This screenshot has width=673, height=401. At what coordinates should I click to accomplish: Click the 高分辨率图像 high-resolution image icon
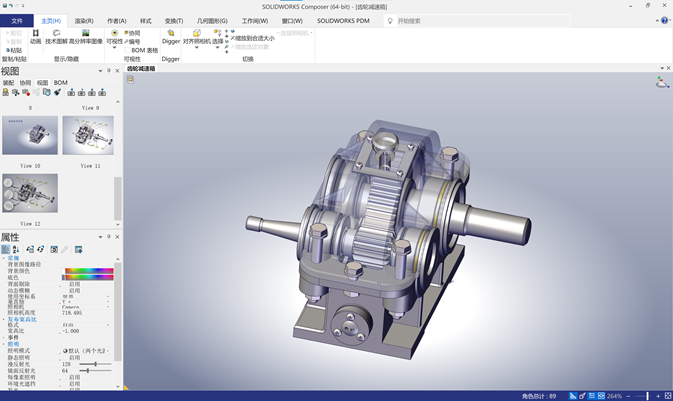86,33
